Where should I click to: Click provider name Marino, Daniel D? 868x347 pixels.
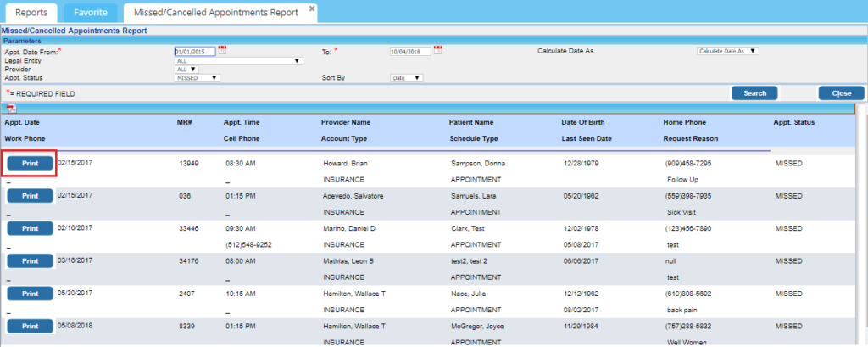(x=350, y=228)
